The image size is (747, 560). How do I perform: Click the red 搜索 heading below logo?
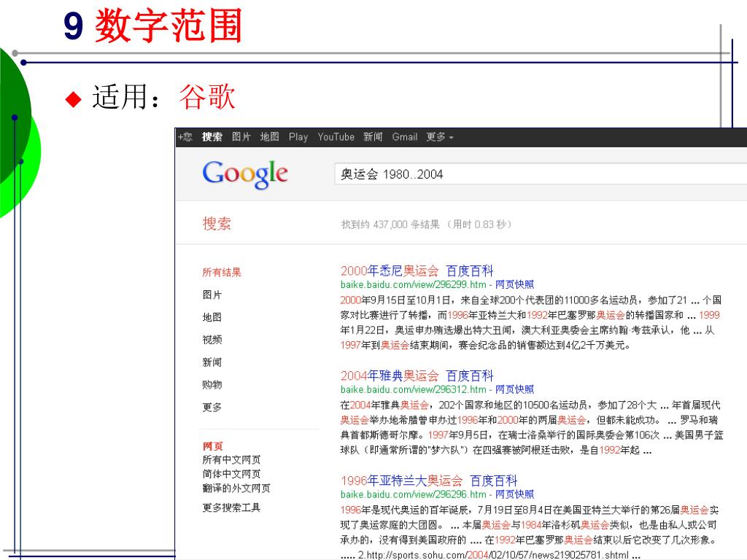(x=217, y=223)
